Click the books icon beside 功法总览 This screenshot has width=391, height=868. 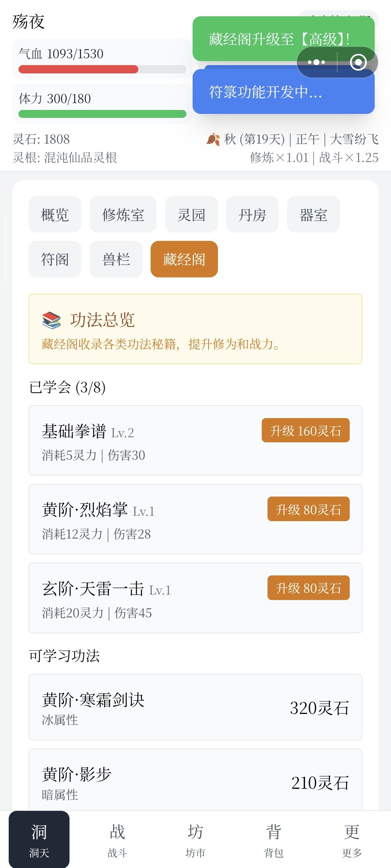click(51, 320)
